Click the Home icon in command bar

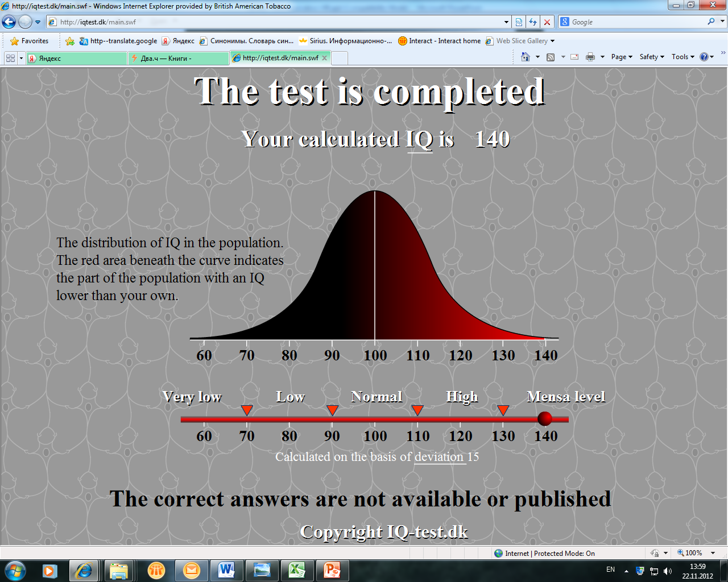pos(526,57)
